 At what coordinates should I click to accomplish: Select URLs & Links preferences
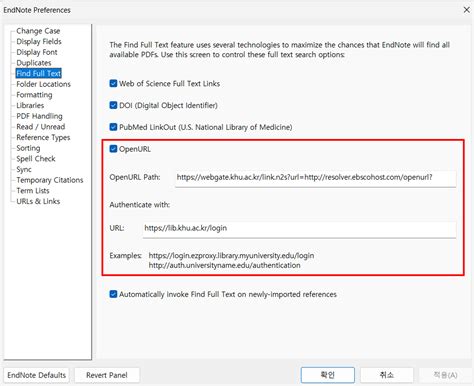[38, 202]
